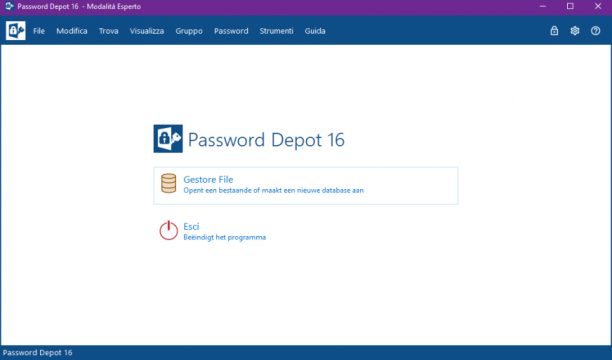Click the 'Password Depot 16' heading text
Viewport: 612px width, 360px height.
tap(266, 140)
